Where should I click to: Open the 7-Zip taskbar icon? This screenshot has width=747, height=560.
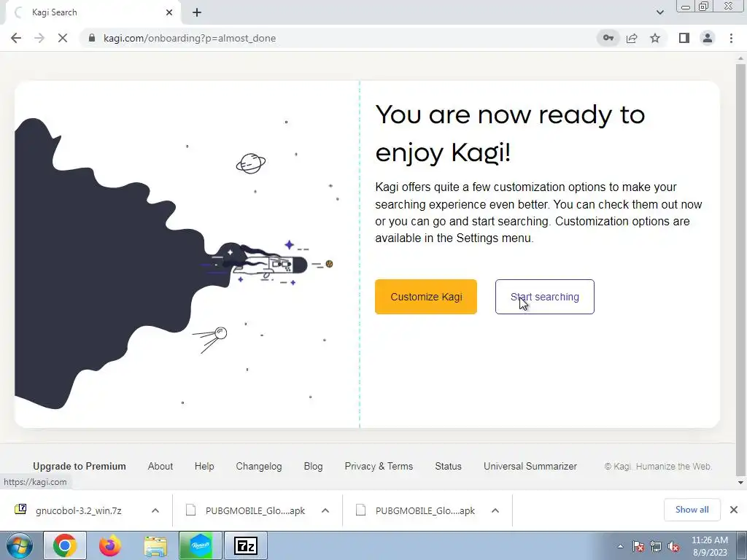[x=246, y=545]
